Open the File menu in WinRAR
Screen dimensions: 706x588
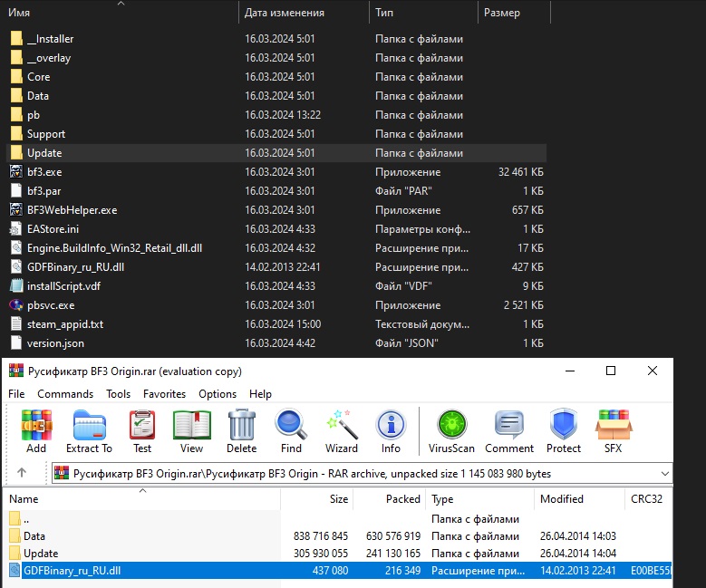coord(16,394)
